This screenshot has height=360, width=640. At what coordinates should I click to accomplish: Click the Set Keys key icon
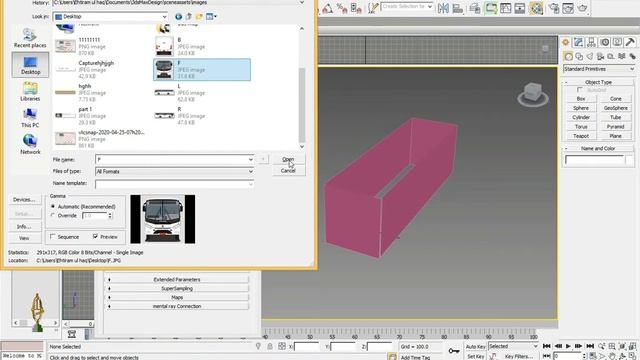[453, 351]
